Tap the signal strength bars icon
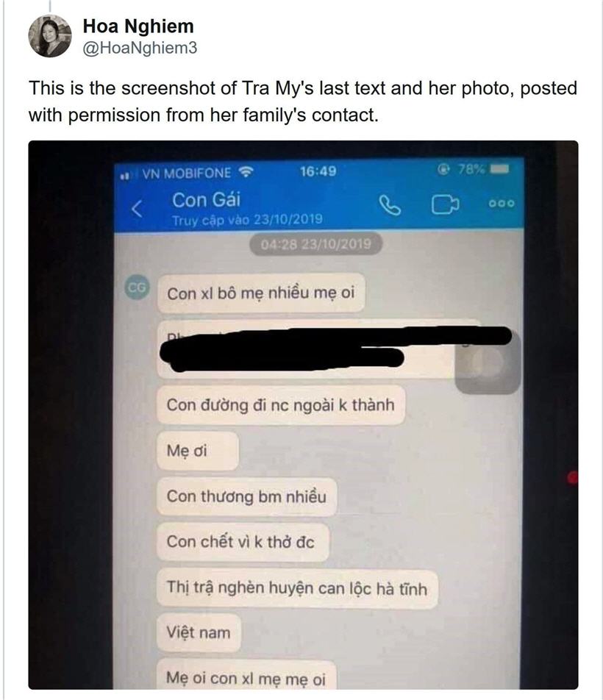This screenshot has height=700, width=603. coord(126,176)
